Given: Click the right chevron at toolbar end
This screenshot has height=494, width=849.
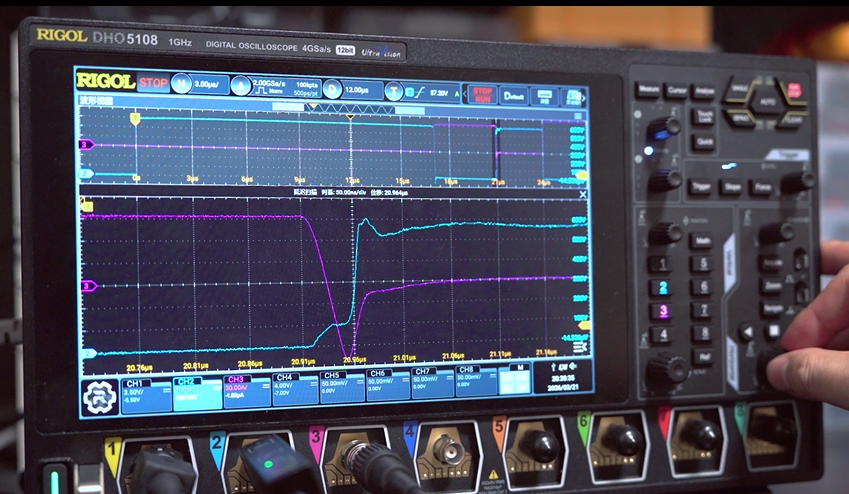Looking at the screenshot, I should click(584, 98).
